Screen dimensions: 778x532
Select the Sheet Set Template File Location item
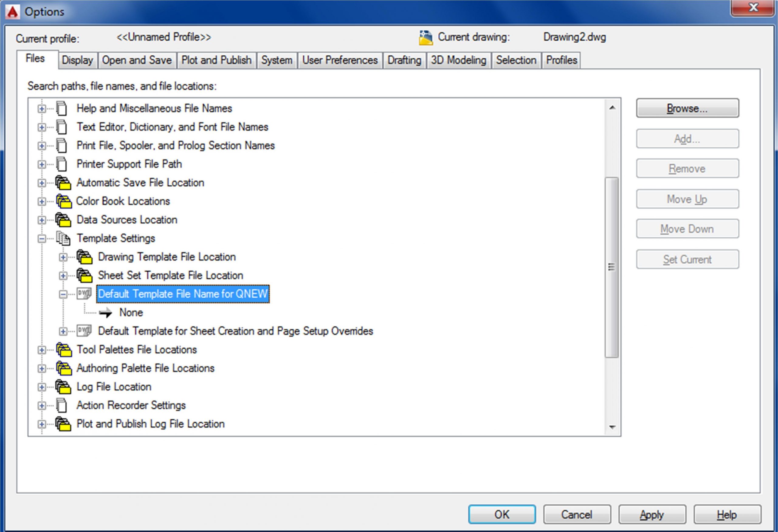170,276
